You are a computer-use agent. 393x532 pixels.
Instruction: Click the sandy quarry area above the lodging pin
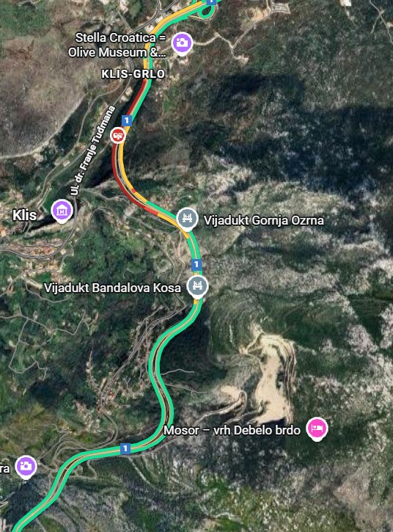tap(271, 374)
